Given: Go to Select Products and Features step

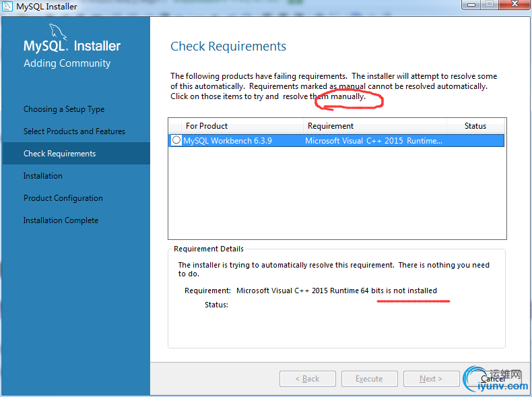Looking at the screenshot, I should coord(74,131).
